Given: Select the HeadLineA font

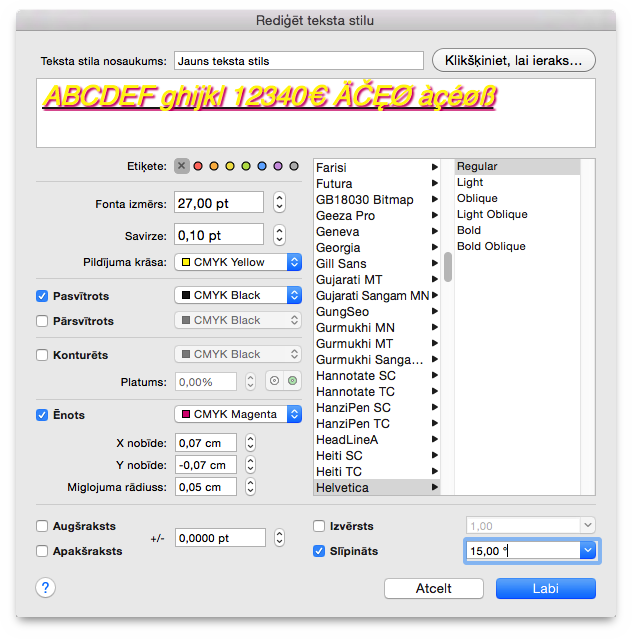Looking at the screenshot, I should tap(377, 439).
